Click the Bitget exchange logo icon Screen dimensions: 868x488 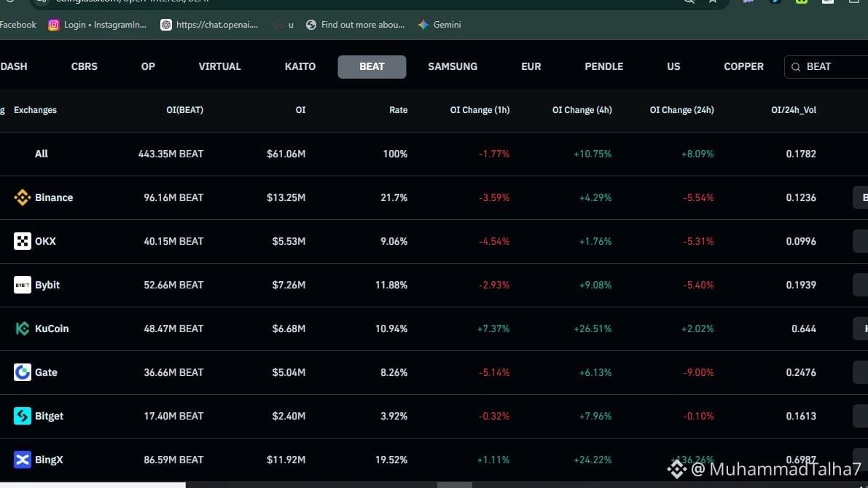click(x=22, y=416)
